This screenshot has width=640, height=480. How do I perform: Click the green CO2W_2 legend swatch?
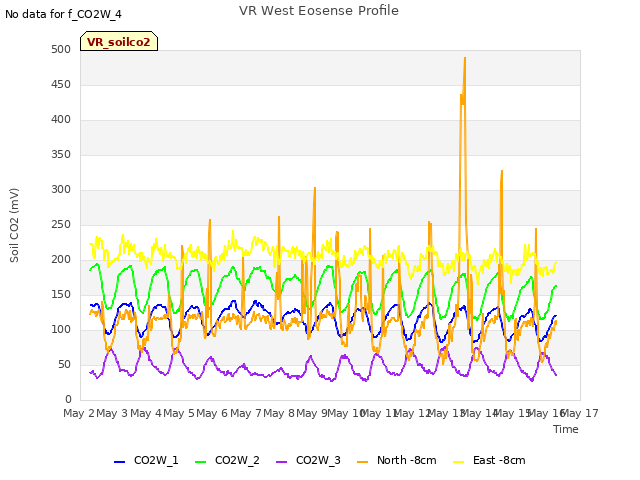200,461
